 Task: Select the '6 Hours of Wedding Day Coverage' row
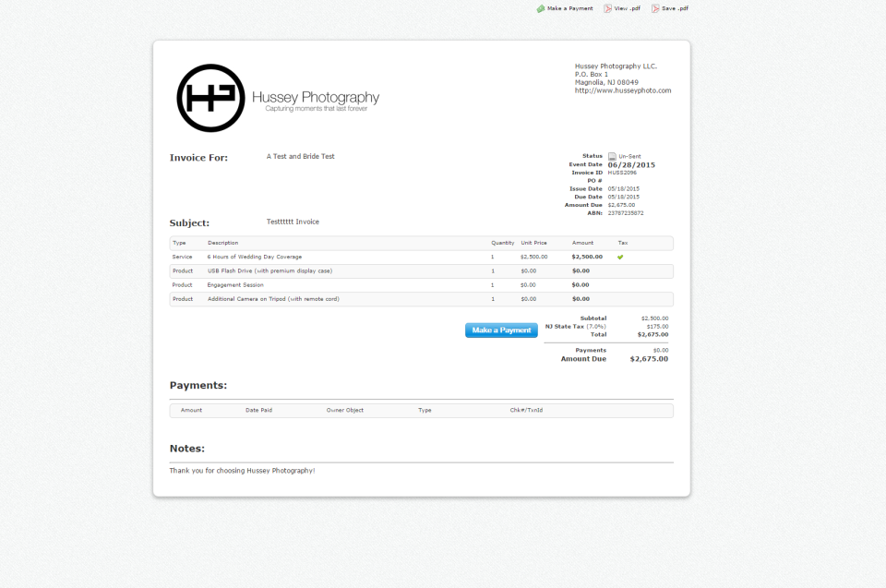(422, 257)
